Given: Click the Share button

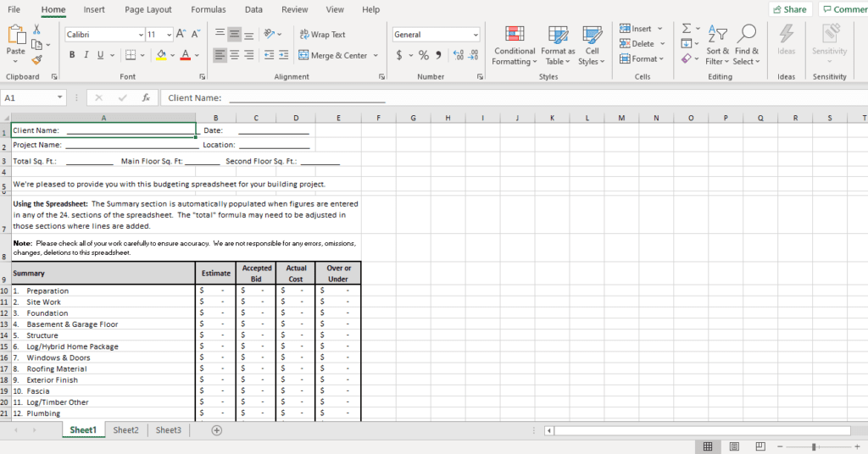Looking at the screenshot, I should point(789,9).
